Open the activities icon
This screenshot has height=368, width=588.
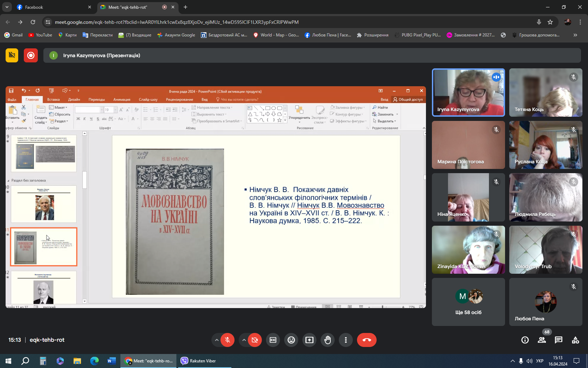pos(575,340)
